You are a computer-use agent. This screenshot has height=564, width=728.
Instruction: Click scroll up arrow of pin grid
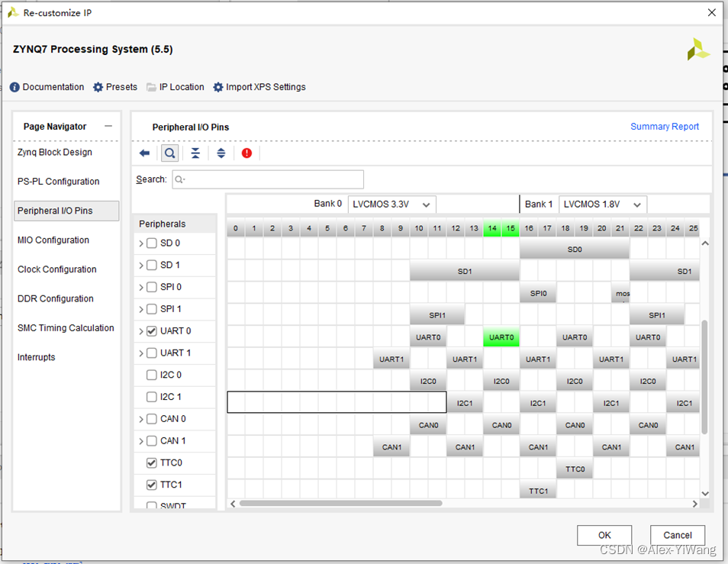pos(705,243)
